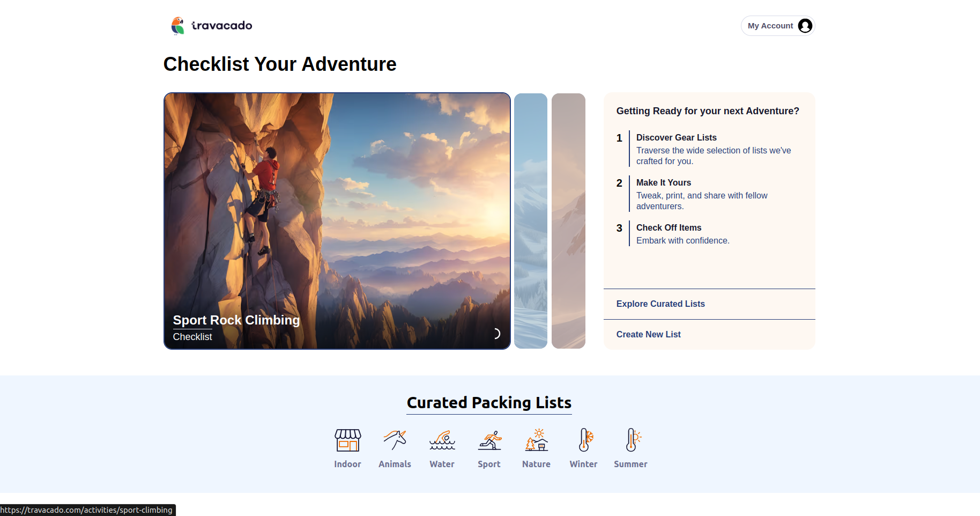The image size is (980, 516).
Task: Open the Winter category label
Action: coord(583,464)
